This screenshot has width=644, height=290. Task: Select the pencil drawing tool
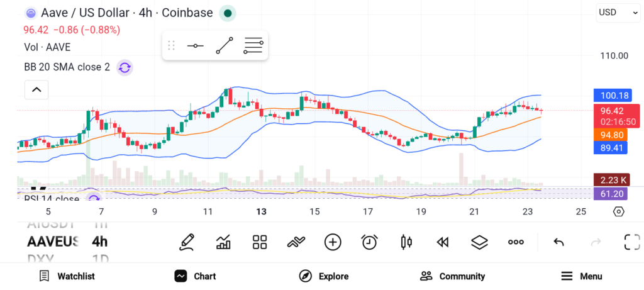(x=186, y=242)
